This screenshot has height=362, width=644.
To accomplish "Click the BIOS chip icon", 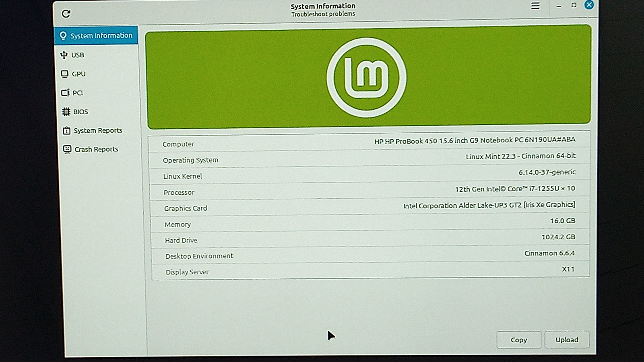I will [x=66, y=112].
